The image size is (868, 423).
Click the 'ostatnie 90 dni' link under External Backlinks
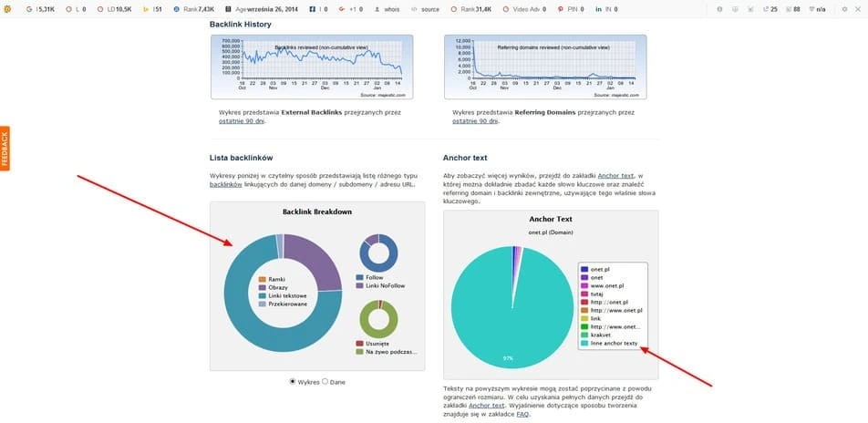pos(243,120)
